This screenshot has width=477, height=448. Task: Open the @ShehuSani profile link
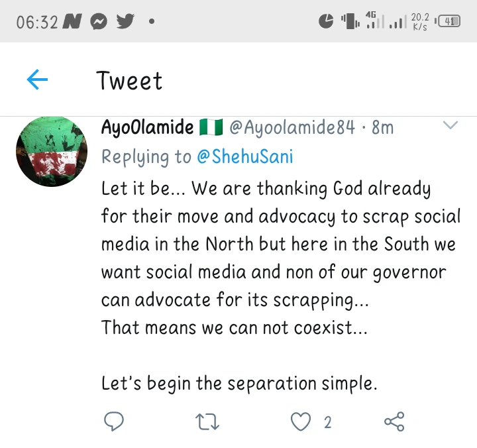click(x=244, y=157)
